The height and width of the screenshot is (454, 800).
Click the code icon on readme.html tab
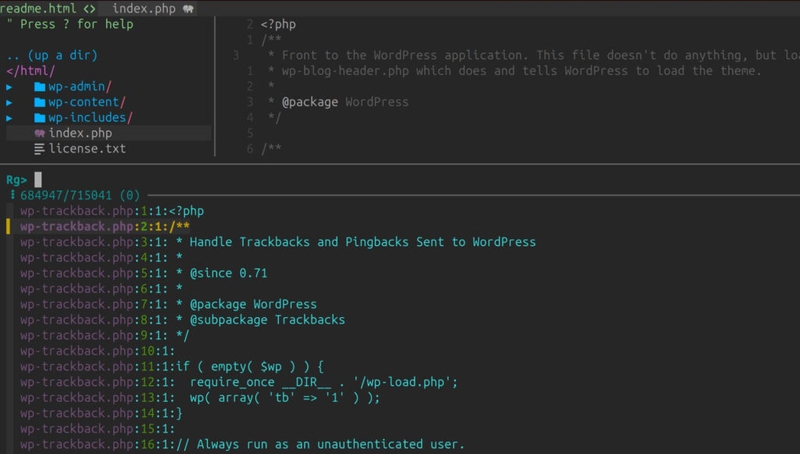(89, 9)
